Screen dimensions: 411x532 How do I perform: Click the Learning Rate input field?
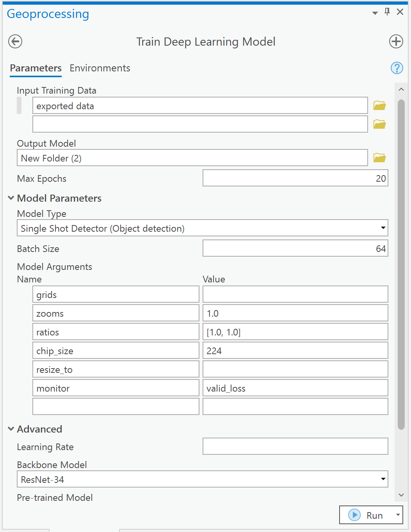(x=295, y=446)
